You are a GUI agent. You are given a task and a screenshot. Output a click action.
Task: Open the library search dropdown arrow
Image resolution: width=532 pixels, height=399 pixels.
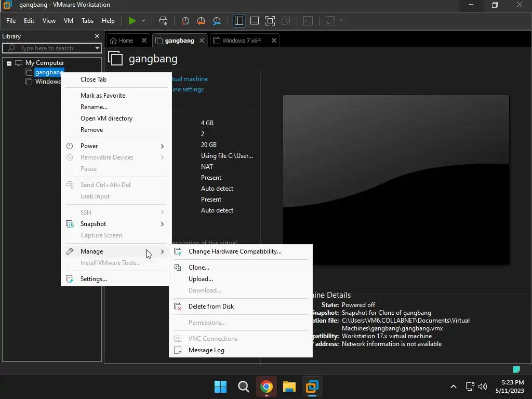97,48
